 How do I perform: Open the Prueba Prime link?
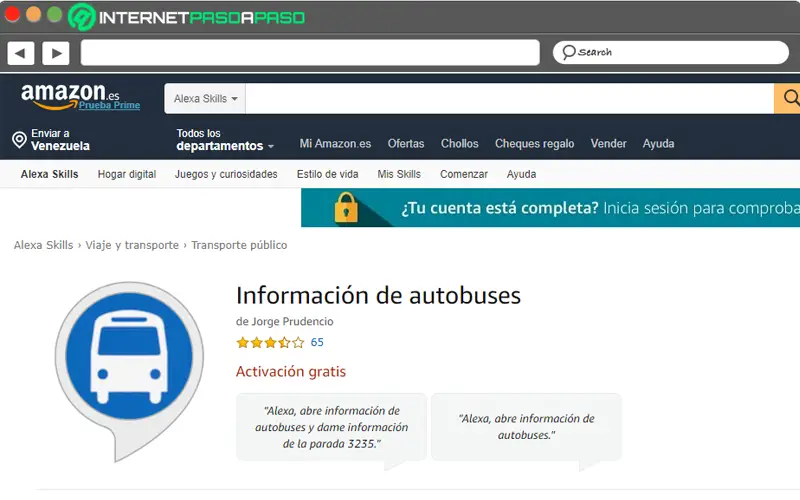coord(109,105)
